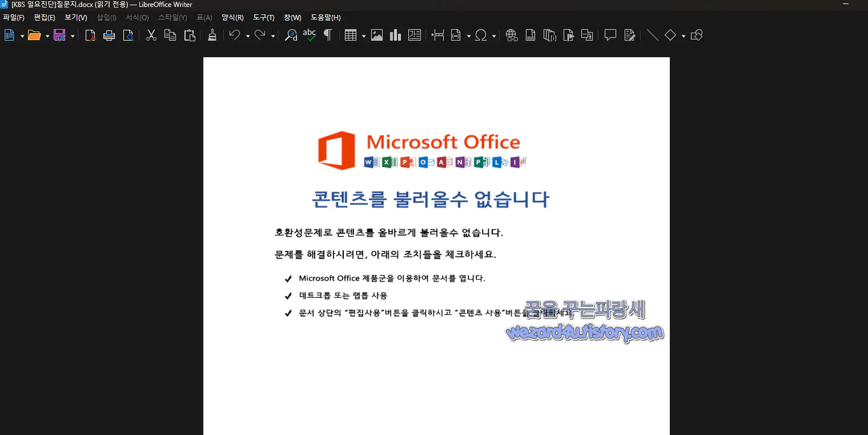The height and width of the screenshot is (435, 868).
Task: Open the greyed 스타일(Y) menu
Action: click(x=172, y=18)
